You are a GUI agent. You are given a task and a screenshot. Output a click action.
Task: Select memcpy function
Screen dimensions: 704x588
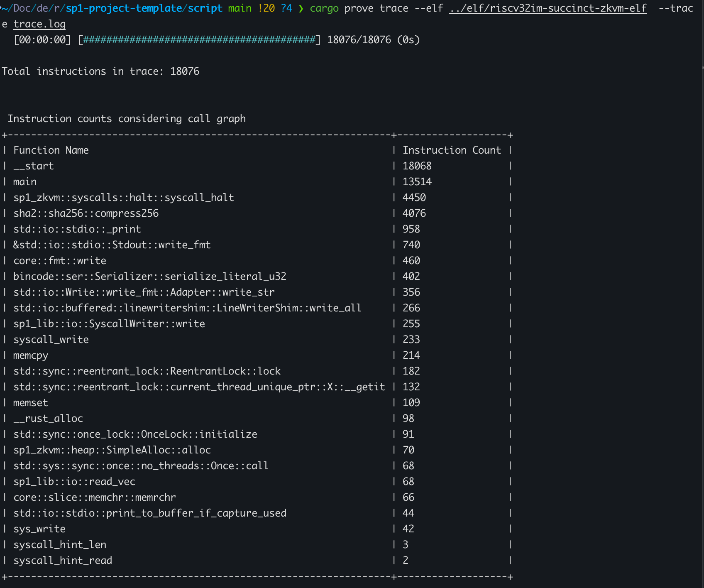coord(31,355)
